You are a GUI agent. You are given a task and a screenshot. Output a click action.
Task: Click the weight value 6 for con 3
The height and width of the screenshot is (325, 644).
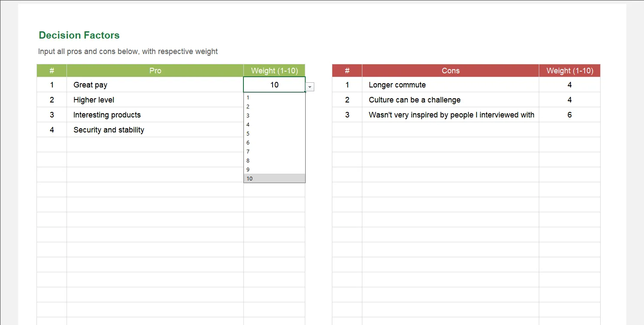click(569, 114)
